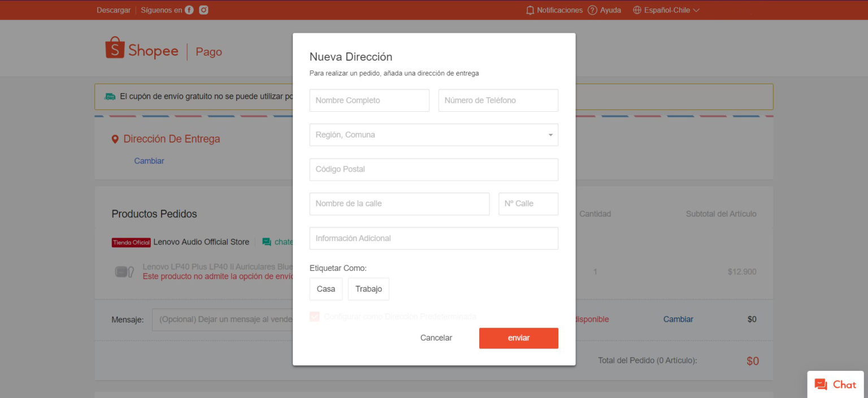Select the Trabajo address label
This screenshot has height=398, width=868.
click(x=368, y=288)
